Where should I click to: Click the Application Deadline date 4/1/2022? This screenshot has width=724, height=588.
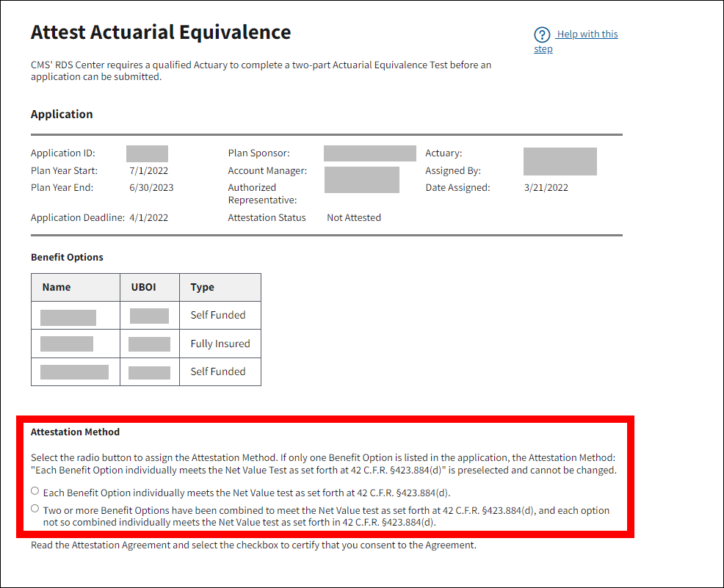[149, 217]
